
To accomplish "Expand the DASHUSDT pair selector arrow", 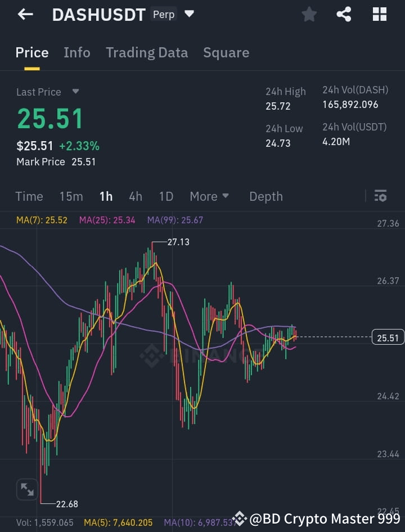I will pyautogui.click(x=190, y=14).
